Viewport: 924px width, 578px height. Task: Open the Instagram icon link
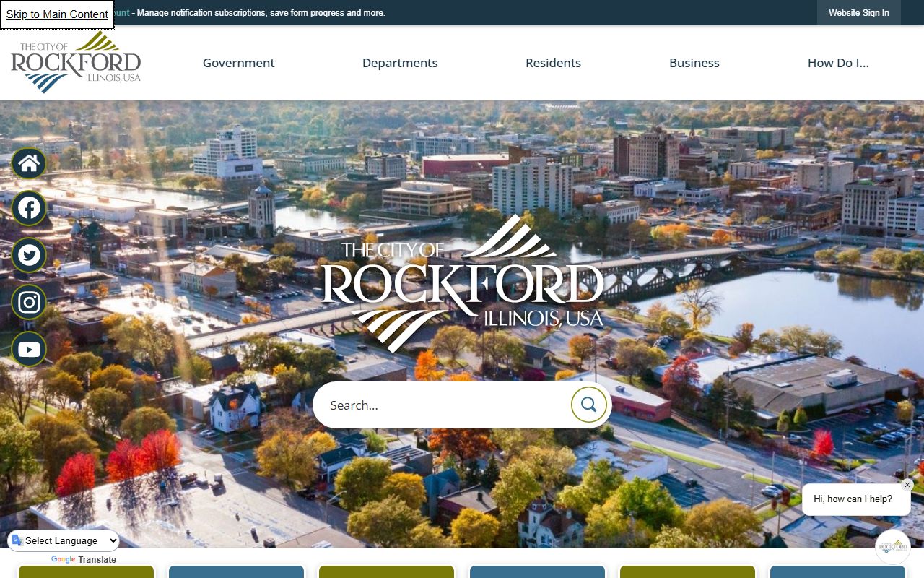29,302
